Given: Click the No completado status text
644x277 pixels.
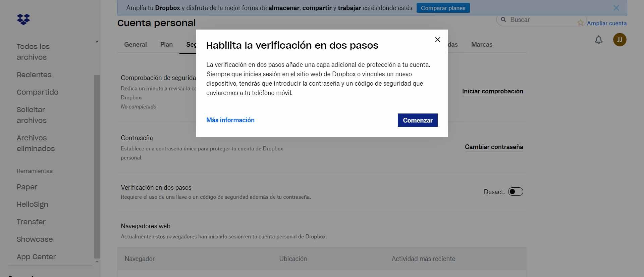Looking at the screenshot, I should [x=139, y=107].
